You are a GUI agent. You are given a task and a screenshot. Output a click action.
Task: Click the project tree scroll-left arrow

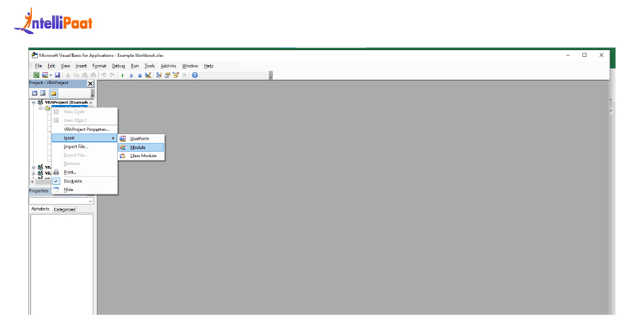pos(33,182)
